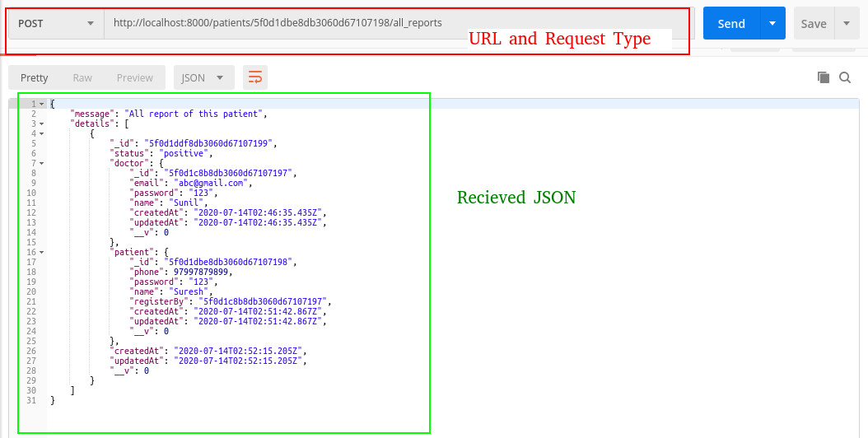
Task: Click the createdAt value on line 26
Action: tap(238, 351)
